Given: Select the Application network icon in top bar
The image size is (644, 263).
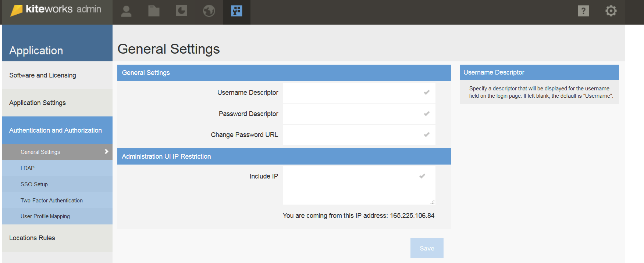Looking at the screenshot, I should point(236,11).
